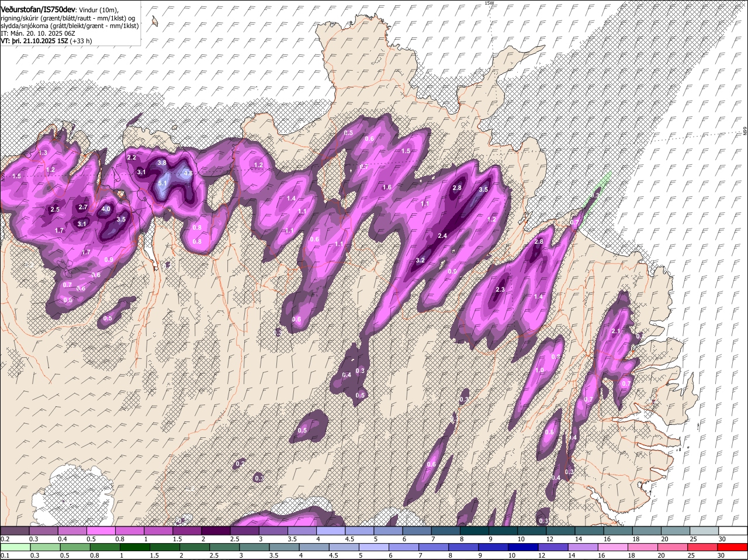The height and width of the screenshot is (560, 748).
Task: Click the 5.1 precipitation maximum label
Action: tap(163, 184)
